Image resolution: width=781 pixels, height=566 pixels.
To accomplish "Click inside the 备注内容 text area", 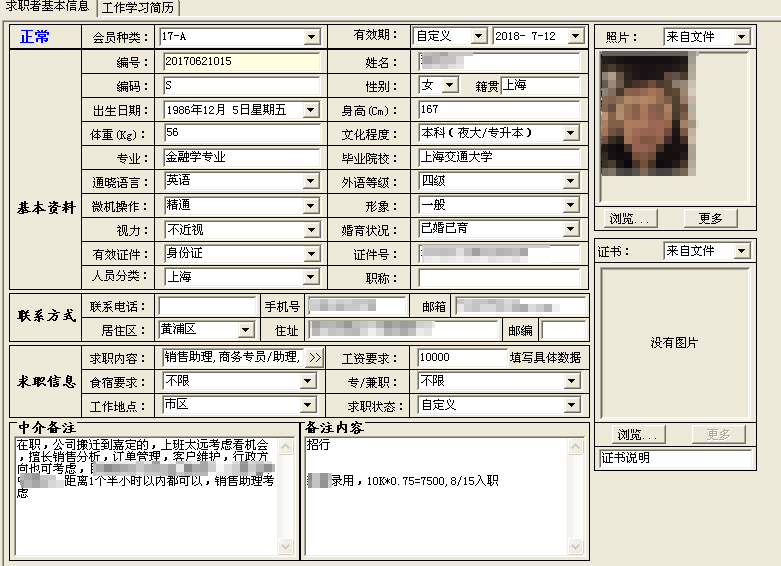I will click(437, 496).
